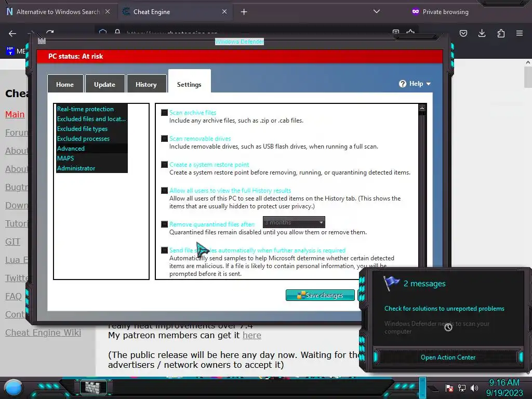Select Real-time protection in settings list

click(92, 109)
